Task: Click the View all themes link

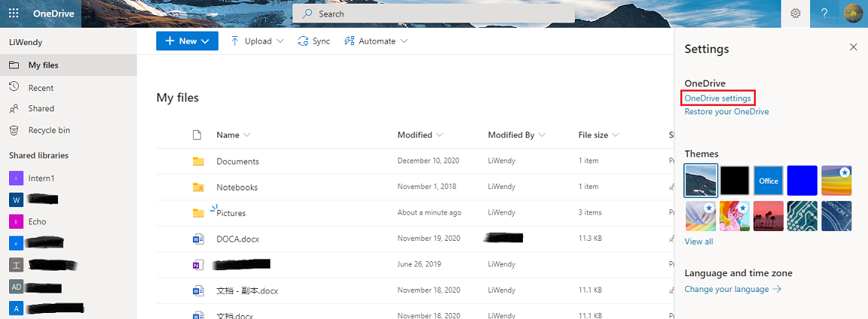Action: [x=698, y=242]
